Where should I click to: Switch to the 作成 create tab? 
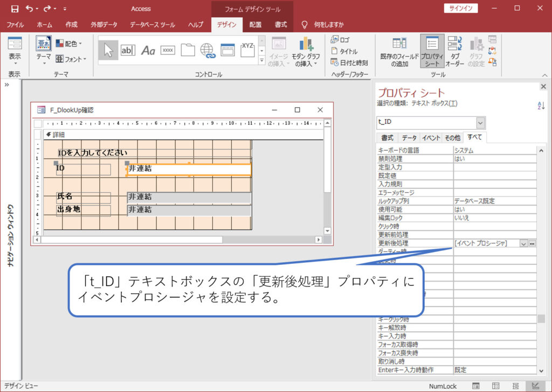point(72,25)
